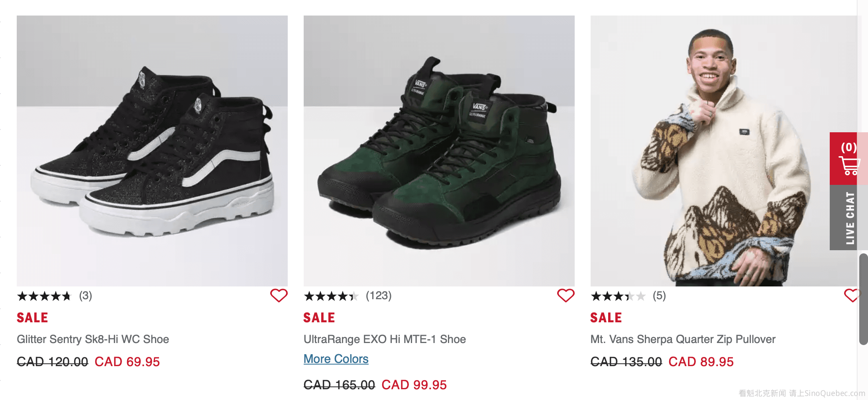Click More Colors link under UltraRange shoe

click(336, 359)
